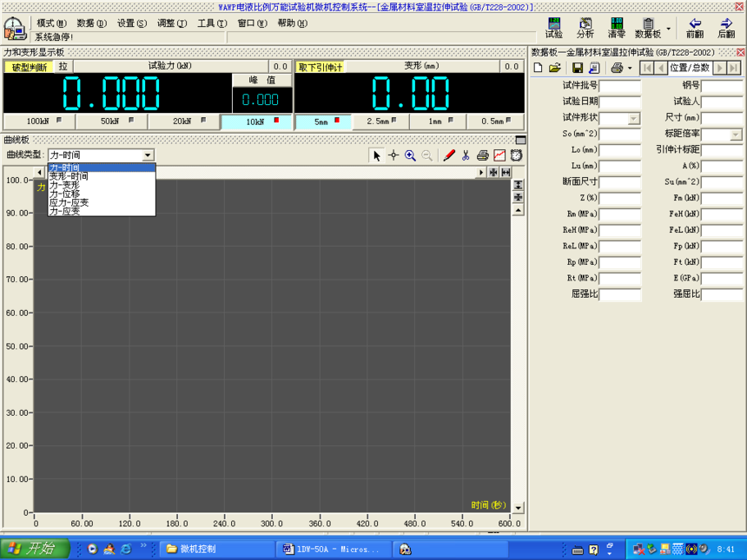Screen dimensions: 747x560
Task: Open the 标距倍率 dropdown
Action: pyautogui.click(x=736, y=135)
